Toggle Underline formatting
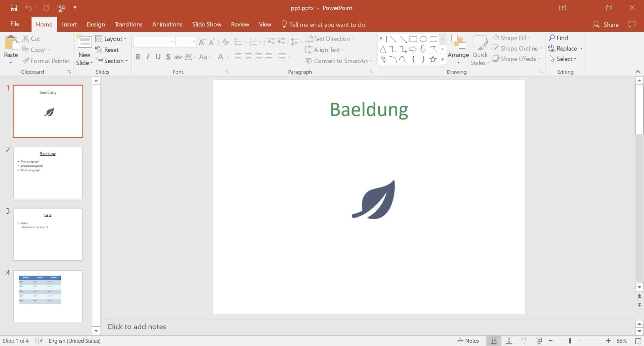The width and height of the screenshot is (644, 346). click(x=158, y=57)
